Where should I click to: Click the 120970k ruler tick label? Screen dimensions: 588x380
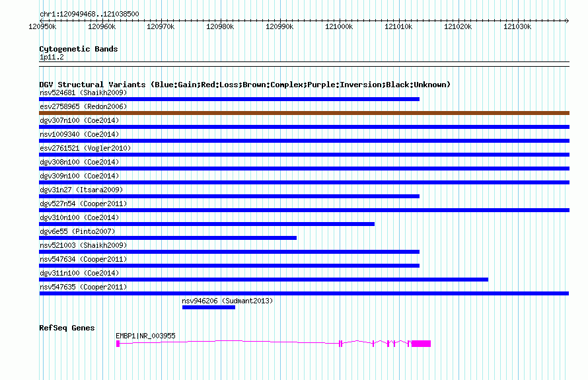coord(161,26)
